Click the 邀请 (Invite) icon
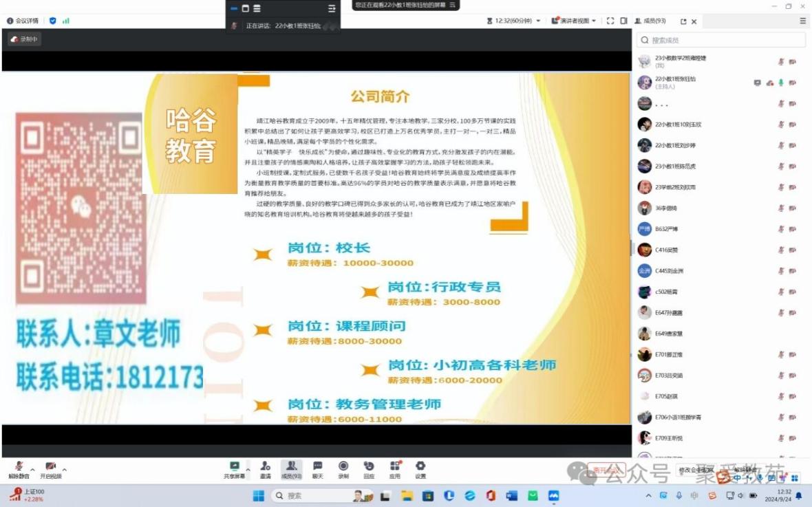 pos(265,469)
